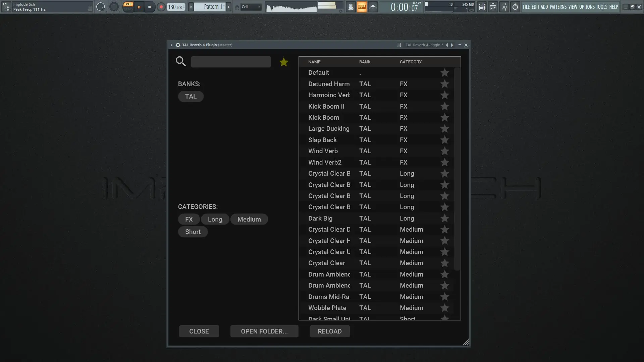The width and height of the screenshot is (644, 362).
Task: Open the Cell snap dropdown
Action: click(251, 7)
